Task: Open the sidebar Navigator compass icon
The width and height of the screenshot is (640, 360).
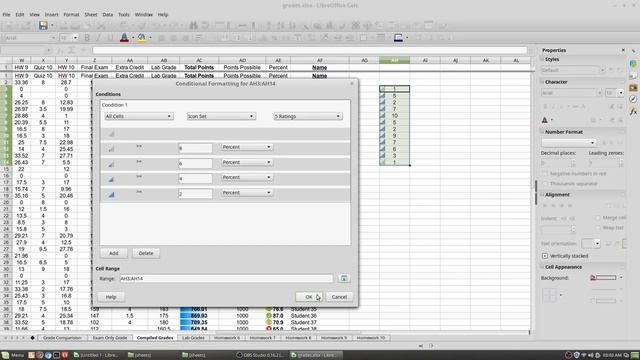Action: coord(633,99)
